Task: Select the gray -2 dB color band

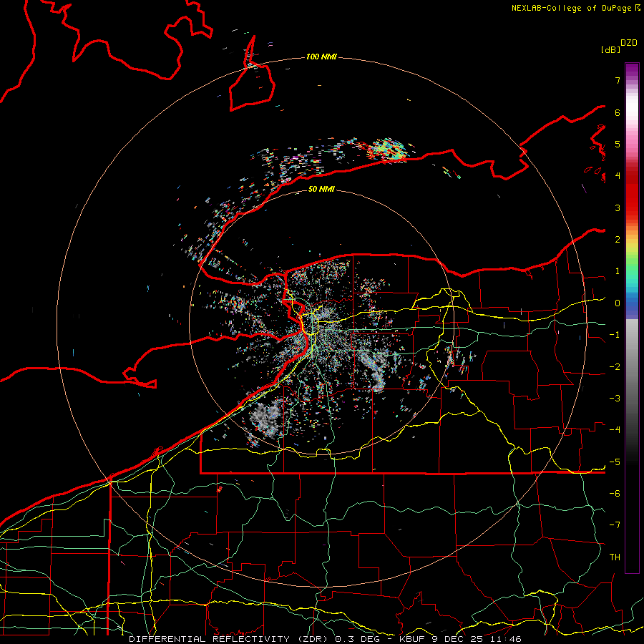Action: [x=632, y=366]
